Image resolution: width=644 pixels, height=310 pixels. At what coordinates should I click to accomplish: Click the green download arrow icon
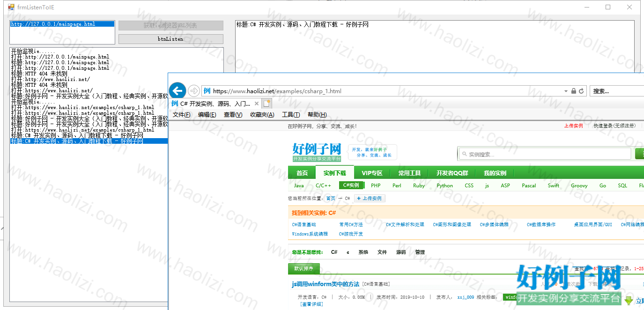[629, 300]
